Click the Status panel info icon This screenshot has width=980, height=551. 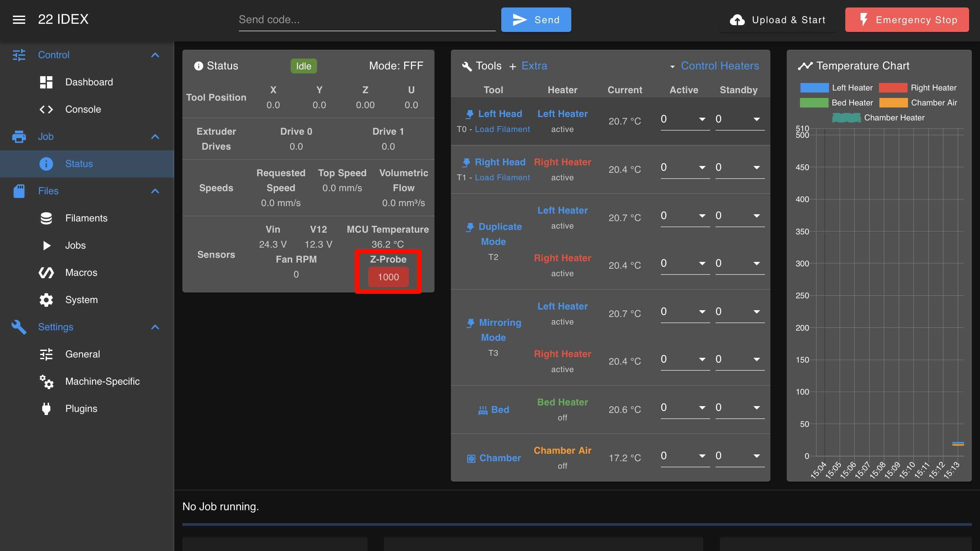[x=199, y=66]
